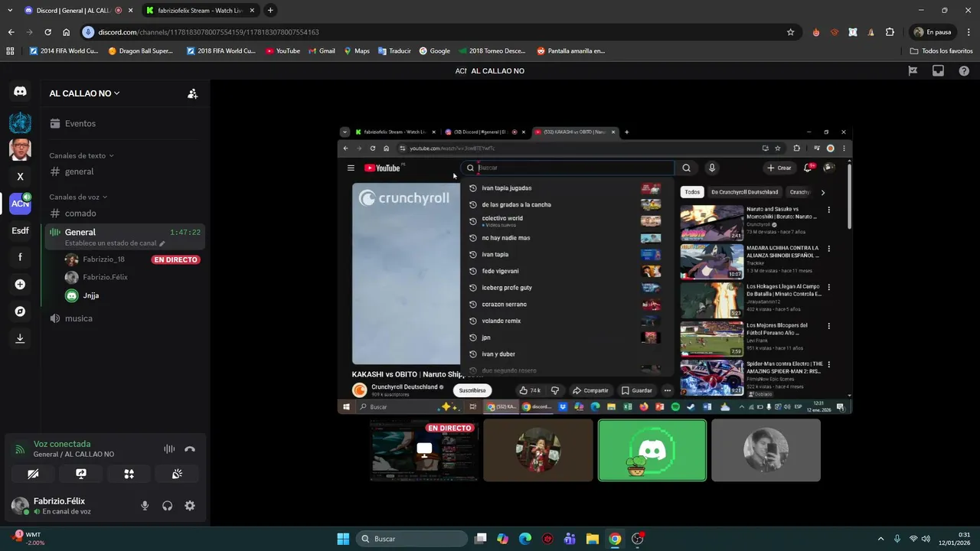
Task: Reload the Discord page
Action: coord(47,32)
